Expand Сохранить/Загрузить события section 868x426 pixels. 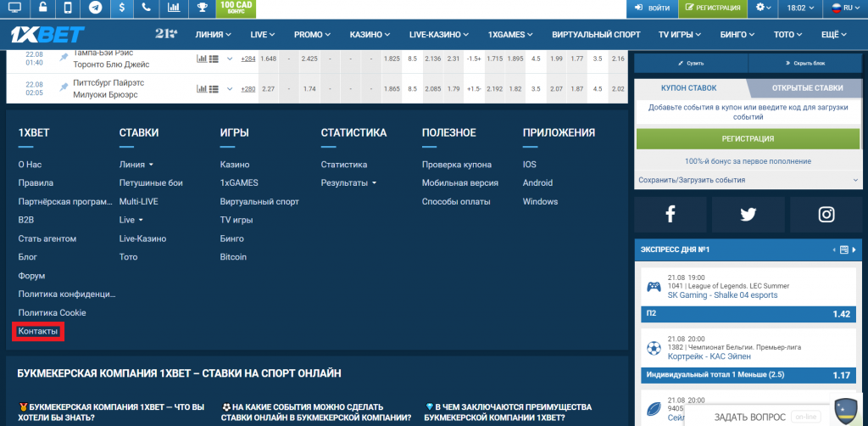(x=748, y=180)
